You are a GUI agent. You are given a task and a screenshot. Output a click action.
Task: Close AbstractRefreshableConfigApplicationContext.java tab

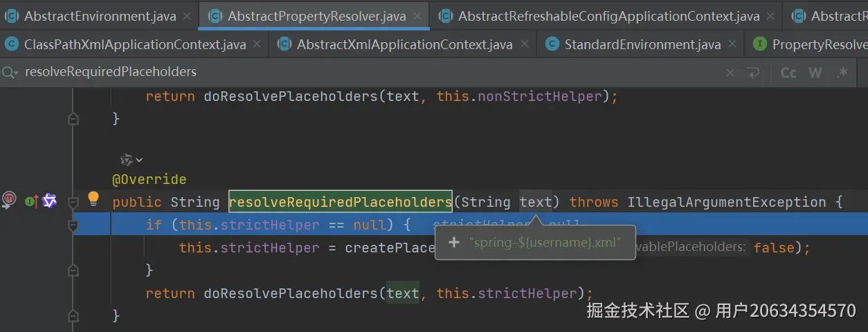point(771,16)
